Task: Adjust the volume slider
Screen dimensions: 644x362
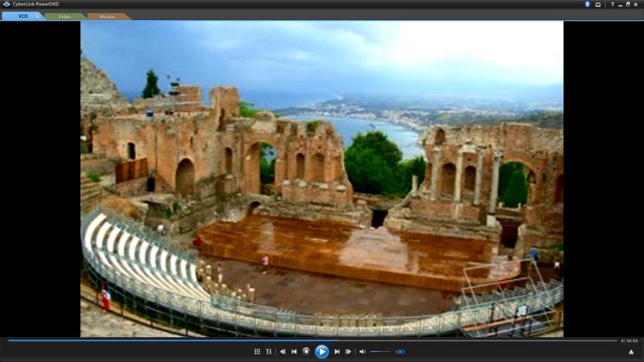Action: [x=380, y=352]
